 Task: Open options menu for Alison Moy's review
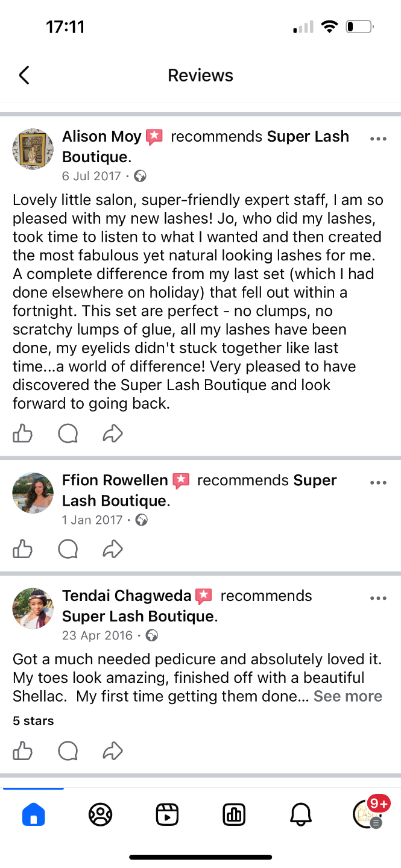378,139
